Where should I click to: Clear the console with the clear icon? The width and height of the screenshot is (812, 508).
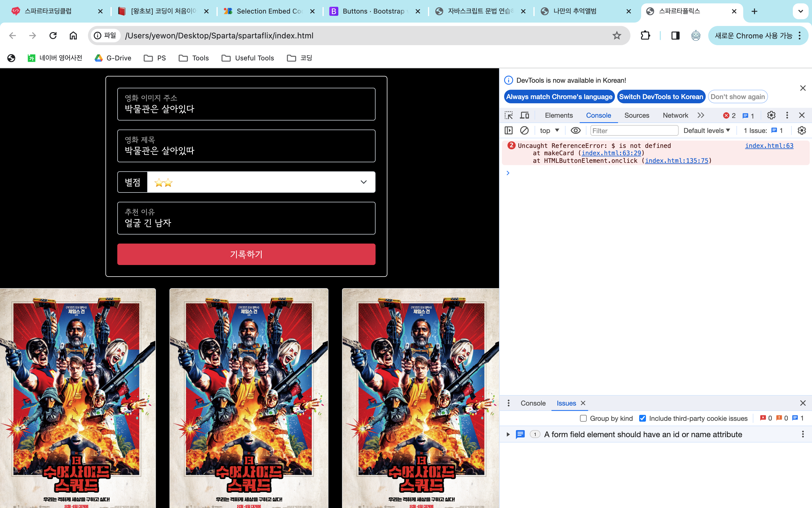[524, 130]
